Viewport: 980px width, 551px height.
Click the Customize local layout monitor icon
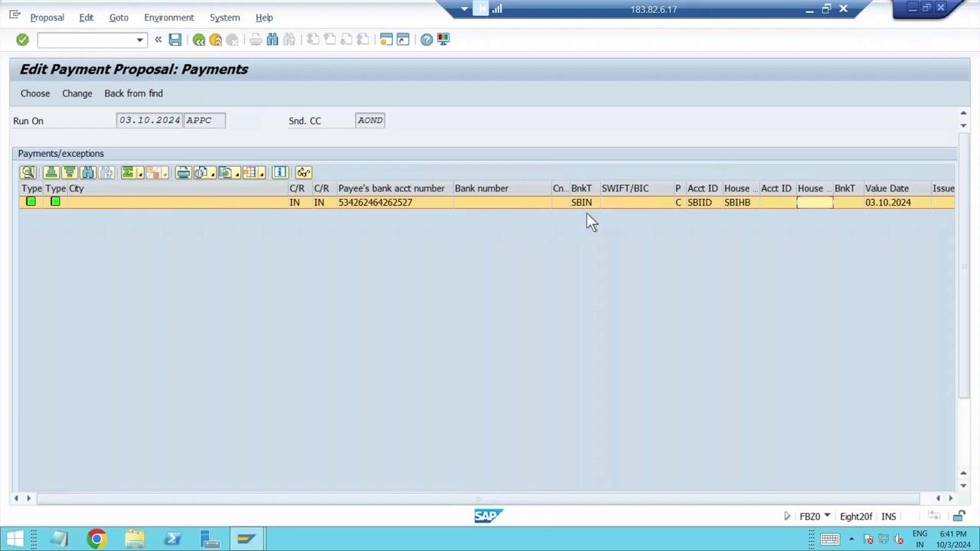click(x=443, y=40)
